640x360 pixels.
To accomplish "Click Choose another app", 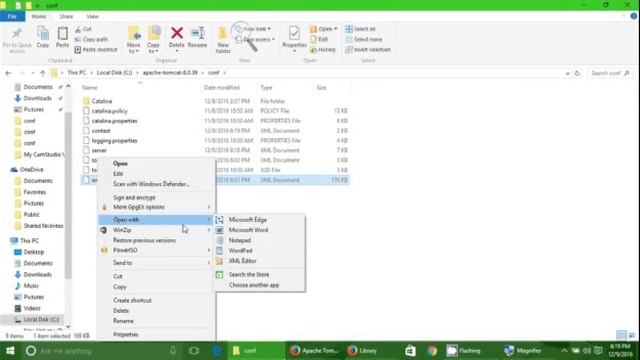I will 260,285.
